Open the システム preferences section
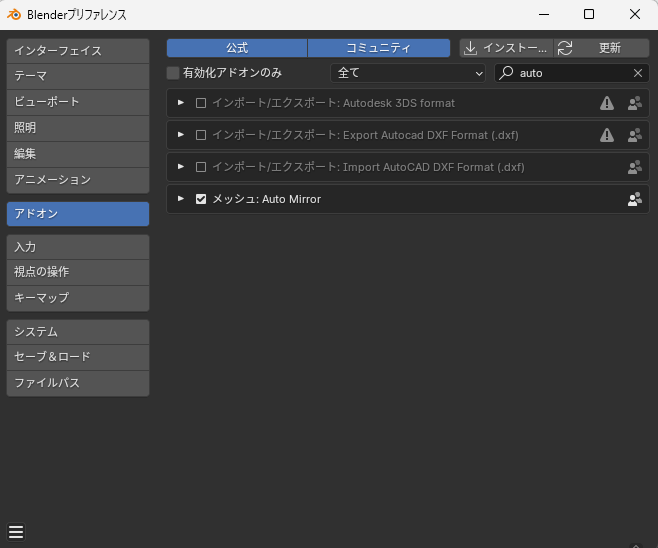The width and height of the screenshot is (658, 548). (78, 332)
